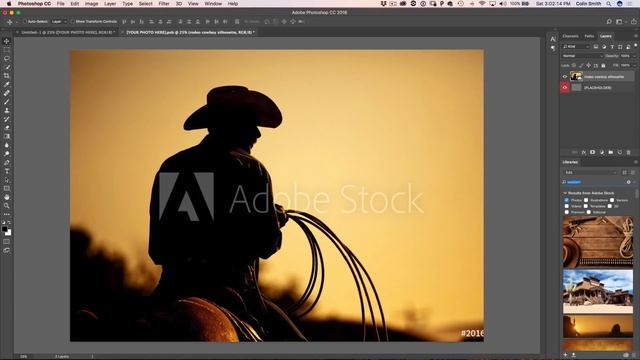Select the Crop tool
Screen dimensions: 640x360
pos(7,76)
